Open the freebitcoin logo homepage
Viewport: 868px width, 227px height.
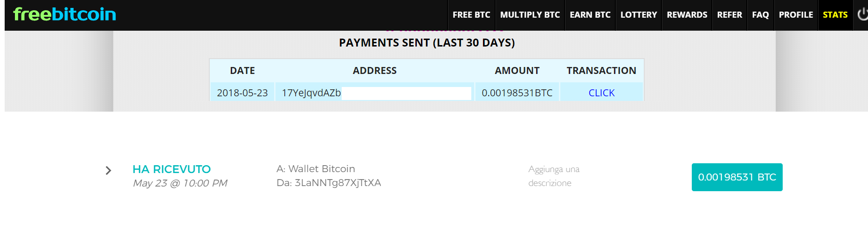pyautogui.click(x=65, y=14)
